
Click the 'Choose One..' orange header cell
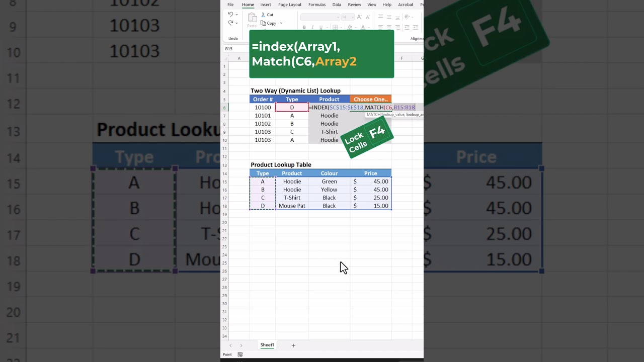click(x=370, y=100)
